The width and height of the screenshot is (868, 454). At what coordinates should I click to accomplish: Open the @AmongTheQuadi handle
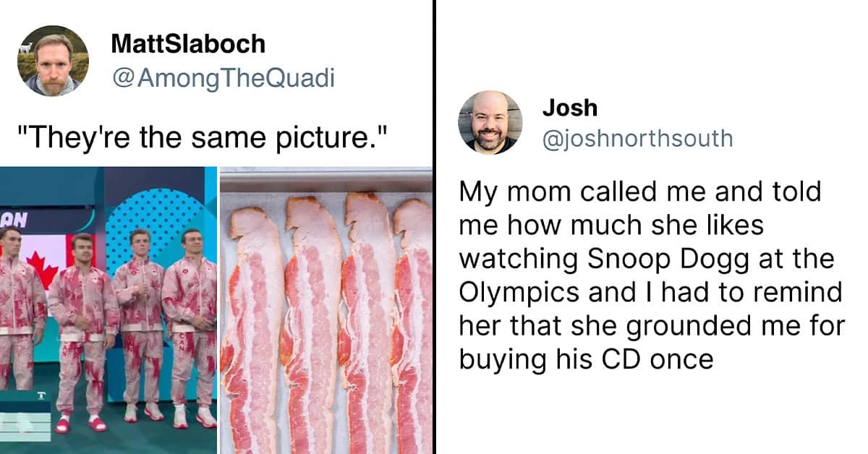[223, 77]
